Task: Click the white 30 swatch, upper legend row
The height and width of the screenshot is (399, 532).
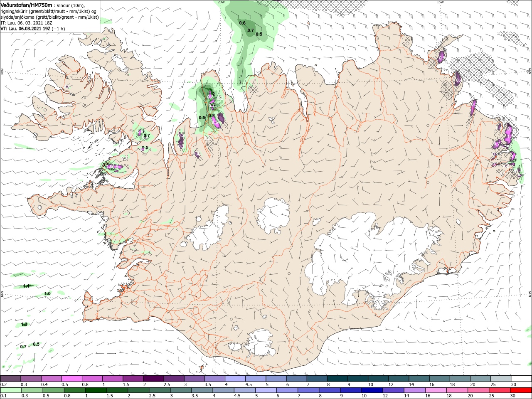Action: click(x=521, y=379)
